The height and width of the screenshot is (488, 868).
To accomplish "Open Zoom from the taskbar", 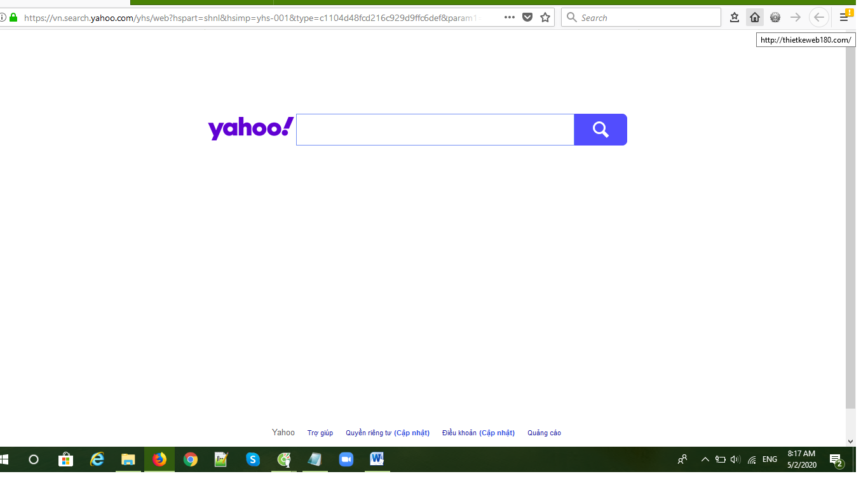I will pos(346,459).
